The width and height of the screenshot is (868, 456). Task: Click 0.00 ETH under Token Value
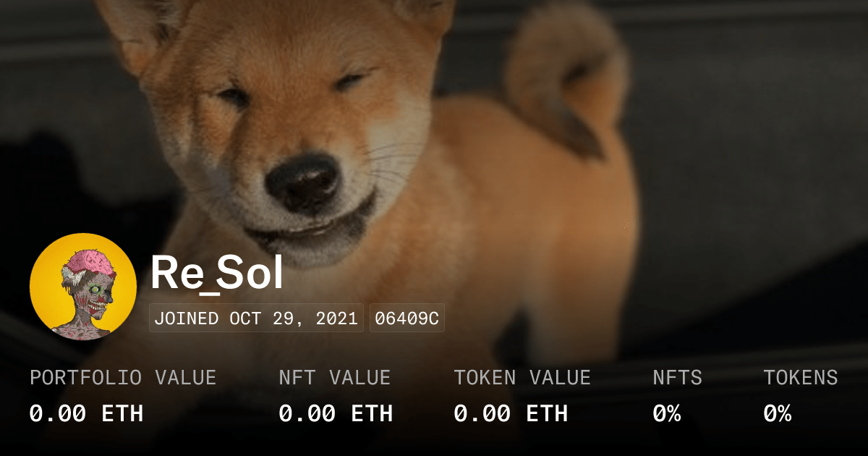(511, 414)
